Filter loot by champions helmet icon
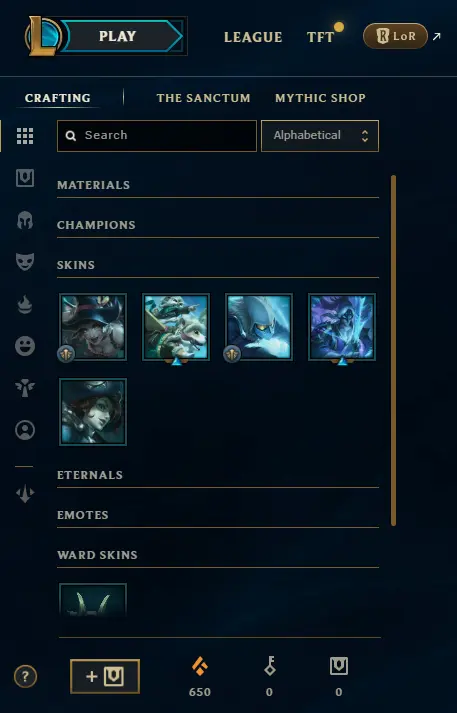This screenshot has width=457, height=713. (25, 220)
